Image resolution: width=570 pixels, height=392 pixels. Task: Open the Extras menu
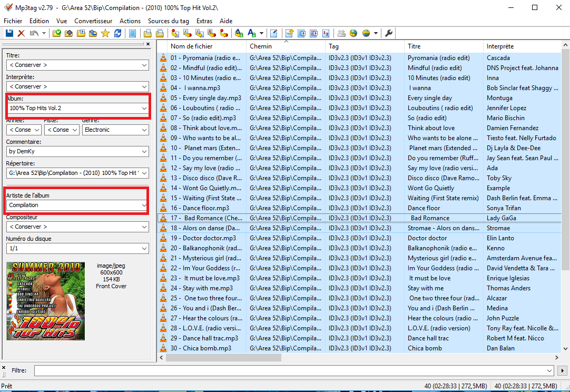coord(204,21)
